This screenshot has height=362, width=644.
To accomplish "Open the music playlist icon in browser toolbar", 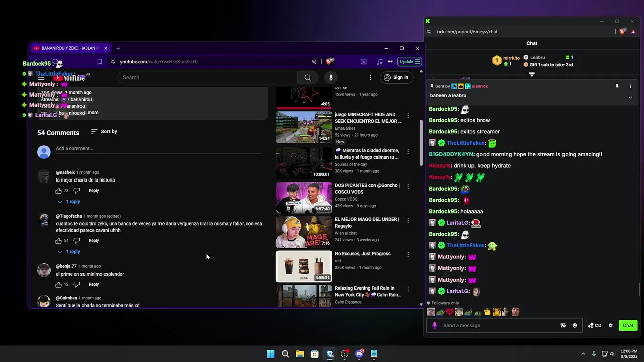I will (379, 62).
